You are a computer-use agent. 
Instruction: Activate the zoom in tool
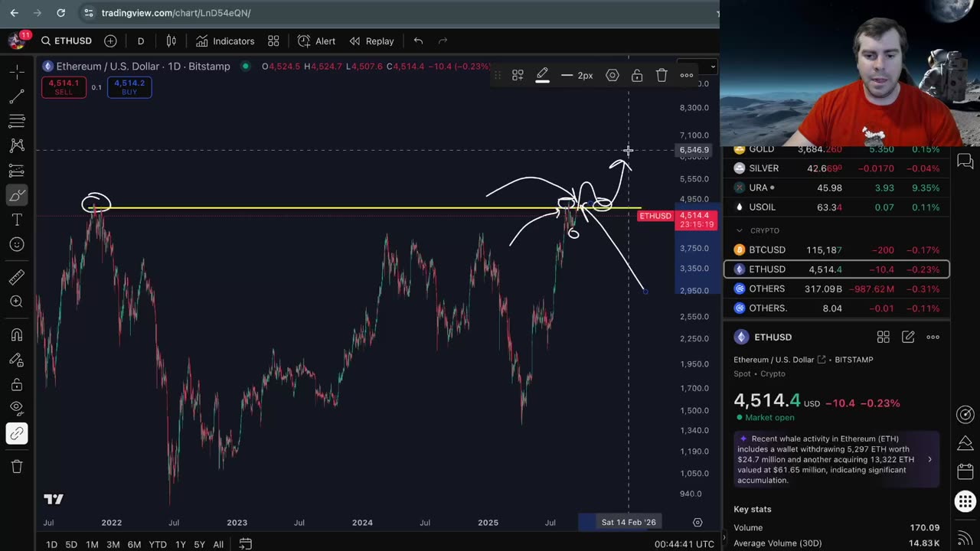point(16,302)
